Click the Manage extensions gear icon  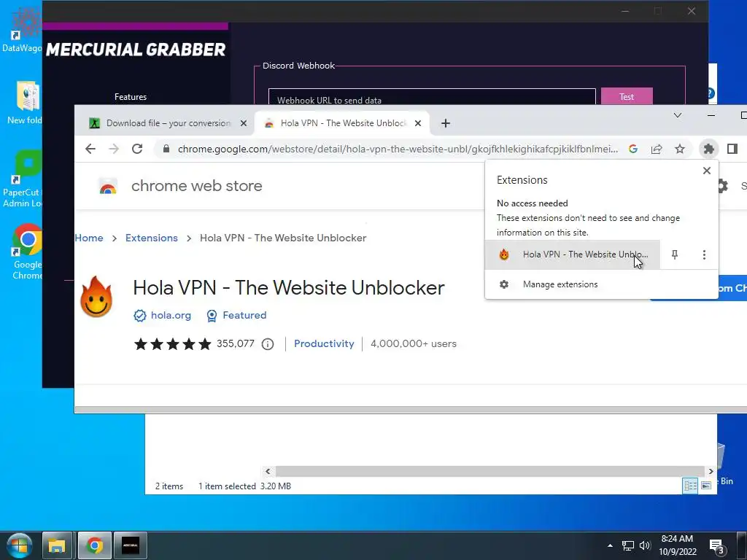(504, 284)
